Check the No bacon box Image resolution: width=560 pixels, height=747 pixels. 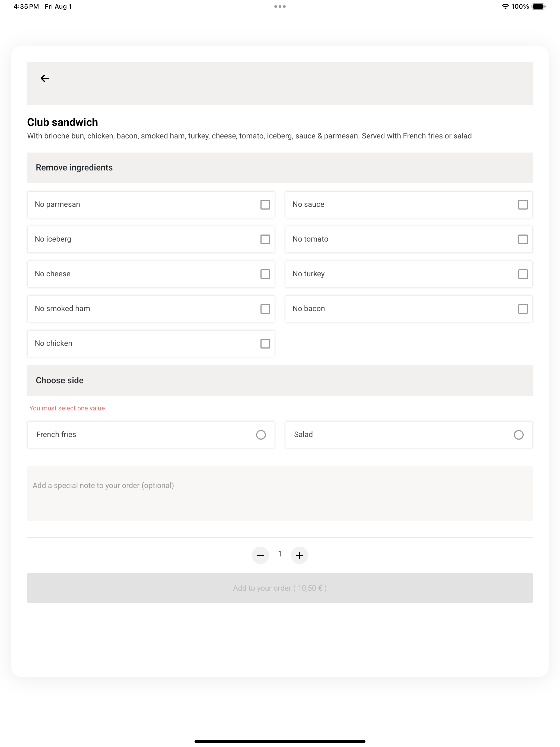(x=523, y=309)
